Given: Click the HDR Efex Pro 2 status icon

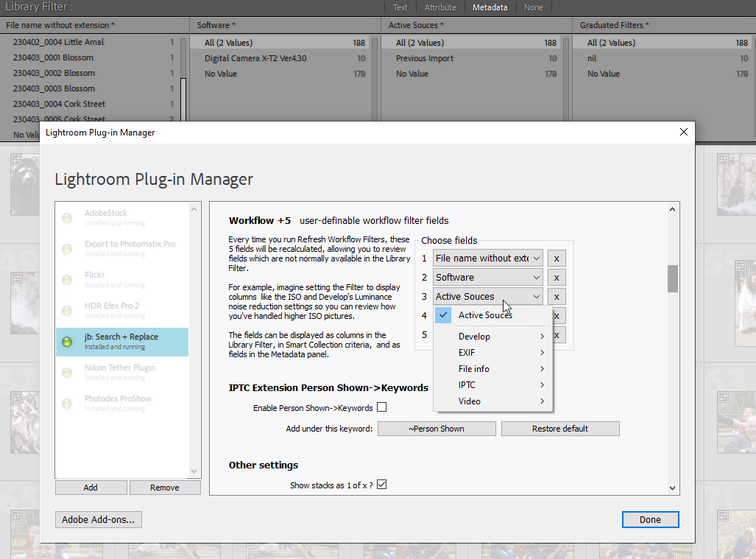Looking at the screenshot, I should tap(67, 311).
